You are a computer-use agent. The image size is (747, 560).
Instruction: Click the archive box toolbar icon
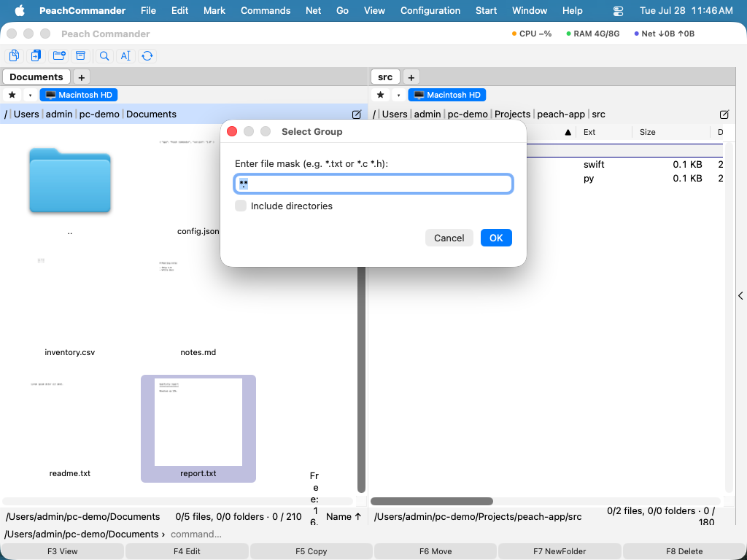tap(80, 55)
